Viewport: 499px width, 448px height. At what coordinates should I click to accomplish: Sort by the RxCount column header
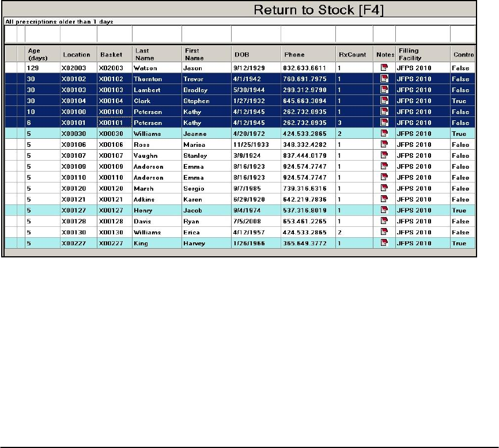354,54
